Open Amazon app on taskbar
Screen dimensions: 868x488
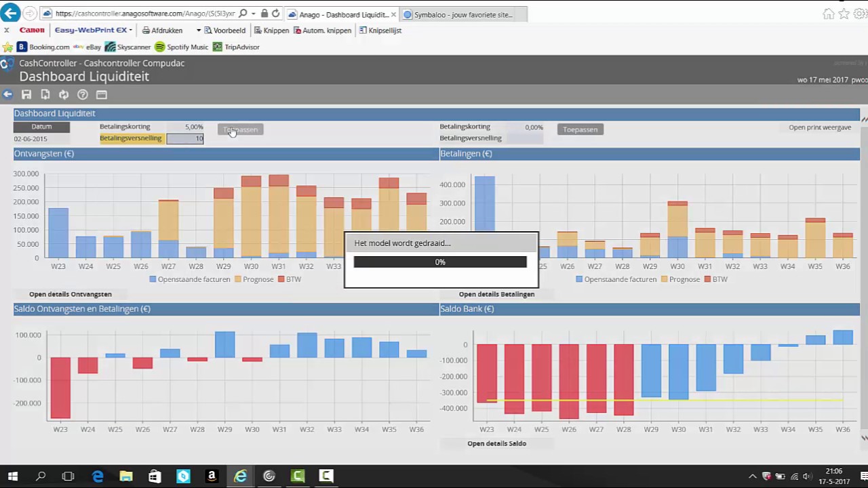click(212, 476)
